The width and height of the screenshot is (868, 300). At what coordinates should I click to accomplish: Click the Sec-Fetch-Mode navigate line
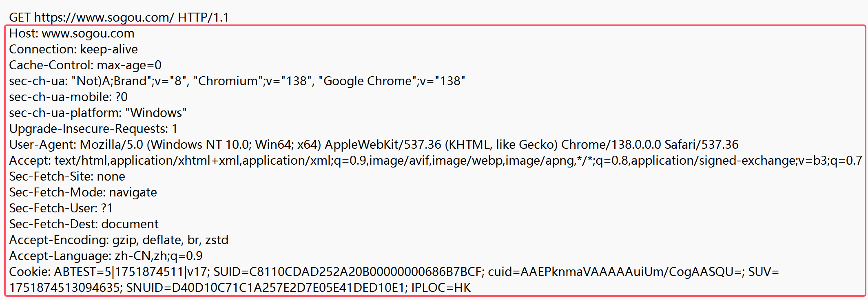83,192
